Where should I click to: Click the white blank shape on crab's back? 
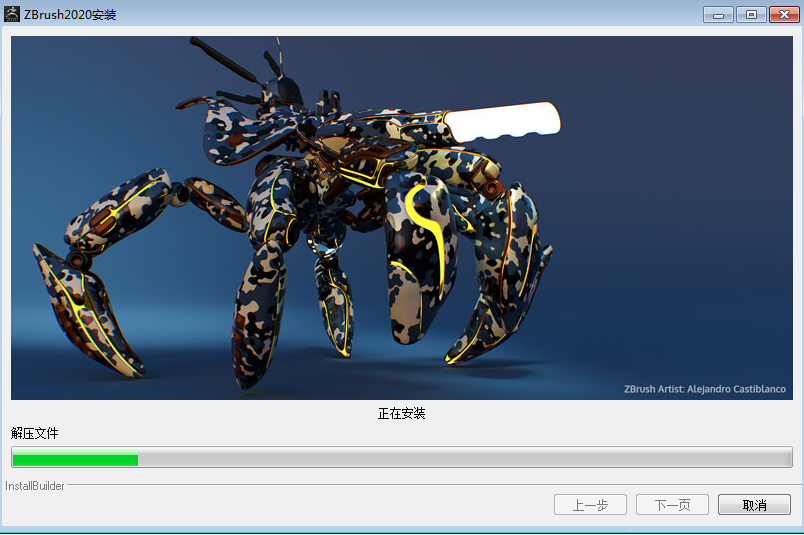(x=500, y=120)
